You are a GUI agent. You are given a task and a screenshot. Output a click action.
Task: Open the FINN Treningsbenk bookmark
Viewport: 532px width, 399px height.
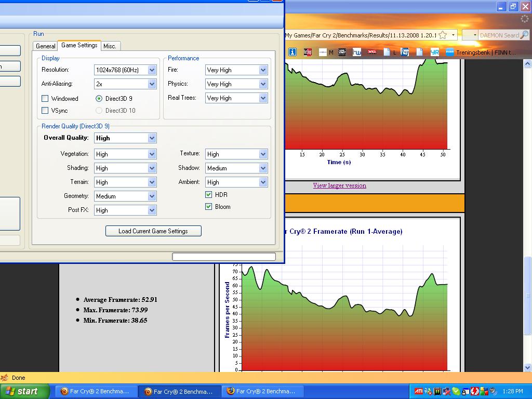(481, 52)
